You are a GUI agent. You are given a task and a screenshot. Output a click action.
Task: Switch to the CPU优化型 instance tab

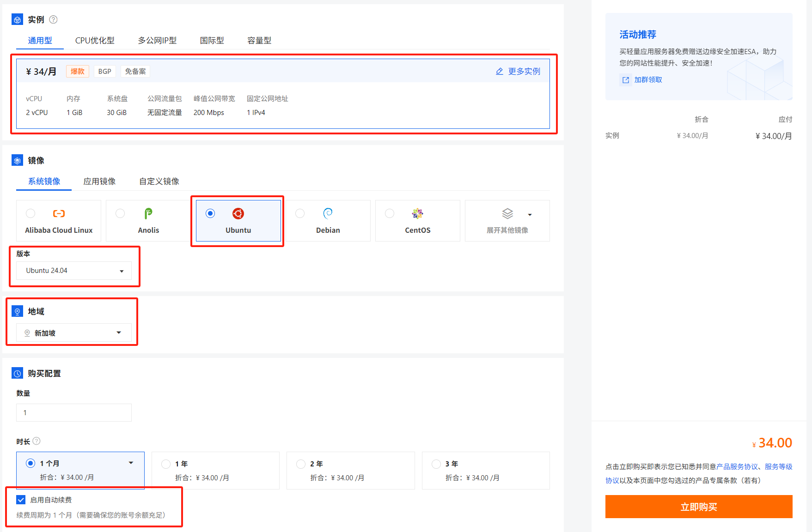tap(95, 41)
